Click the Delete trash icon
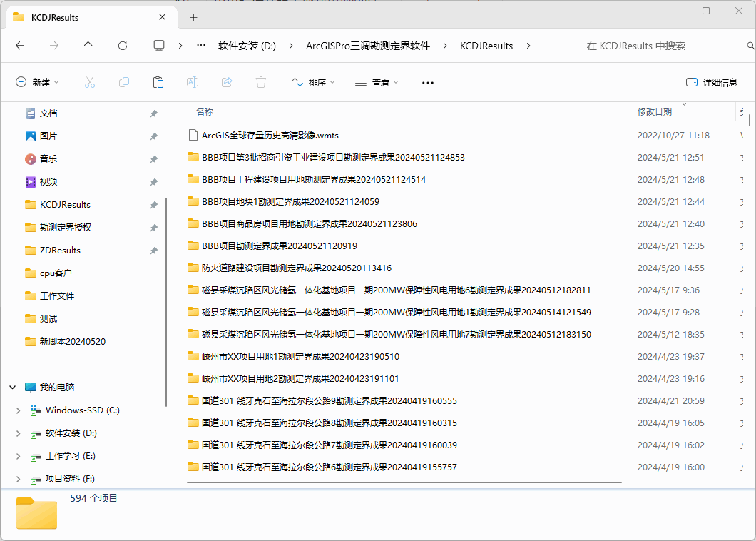Screen dimensions: 756x541 pyautogui.click(x=261, y=82)
